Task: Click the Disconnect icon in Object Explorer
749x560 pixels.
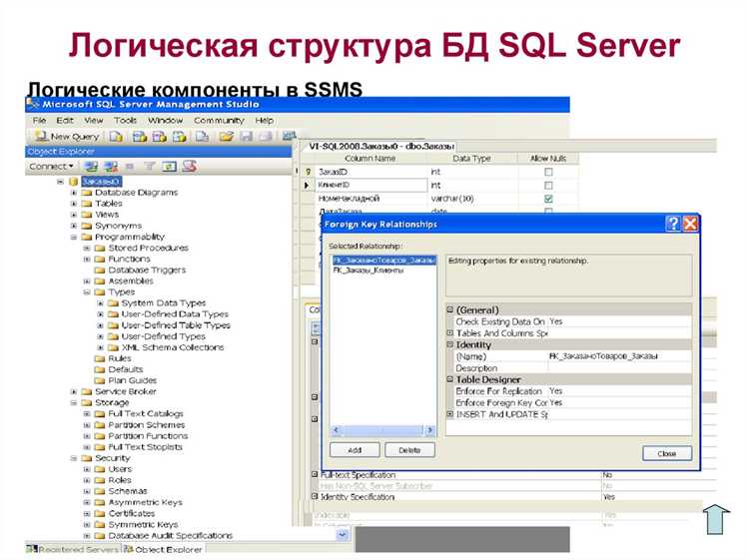Action: [111, 166]
